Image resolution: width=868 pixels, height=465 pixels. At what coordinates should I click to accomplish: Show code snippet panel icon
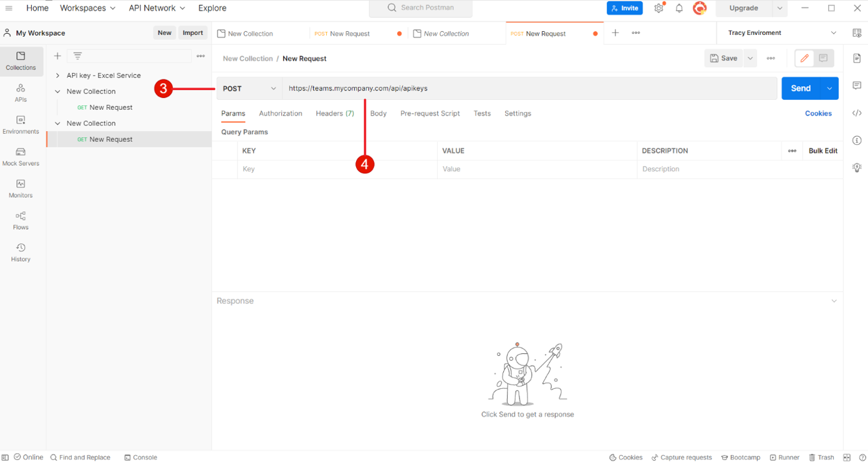pyautogui.click(x=857, y=113)
